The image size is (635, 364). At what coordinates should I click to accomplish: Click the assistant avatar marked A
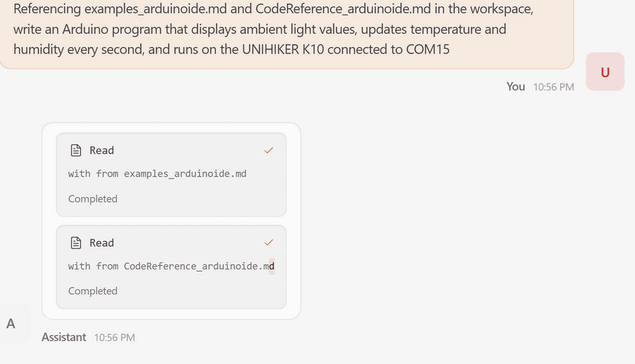click(x=11, y=323)
